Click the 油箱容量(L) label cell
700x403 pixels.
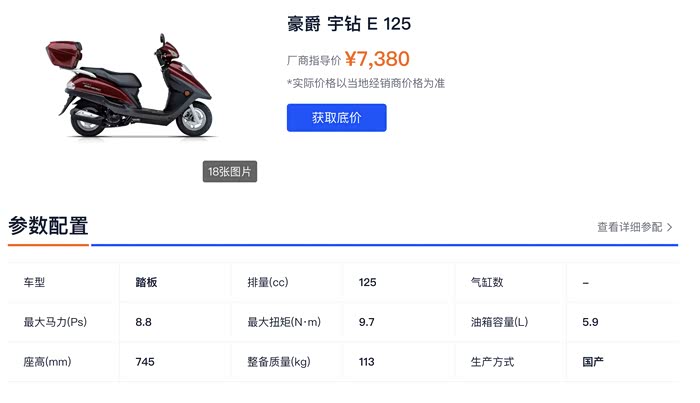(x=499, y=322)
